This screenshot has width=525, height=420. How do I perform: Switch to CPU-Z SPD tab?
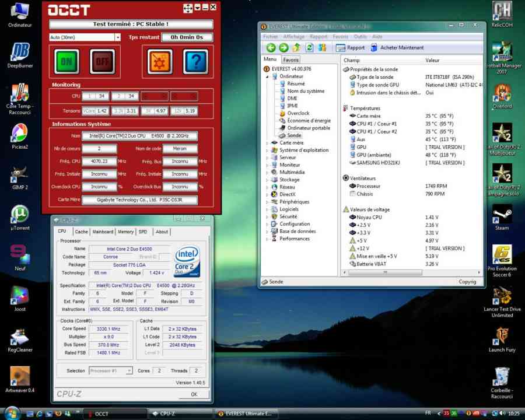(143, 232)
